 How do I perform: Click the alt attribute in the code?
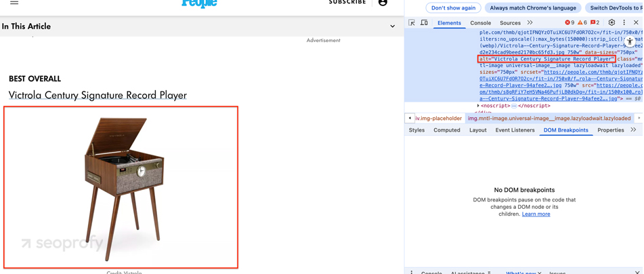pyautogui.click(x=546, y=59)
